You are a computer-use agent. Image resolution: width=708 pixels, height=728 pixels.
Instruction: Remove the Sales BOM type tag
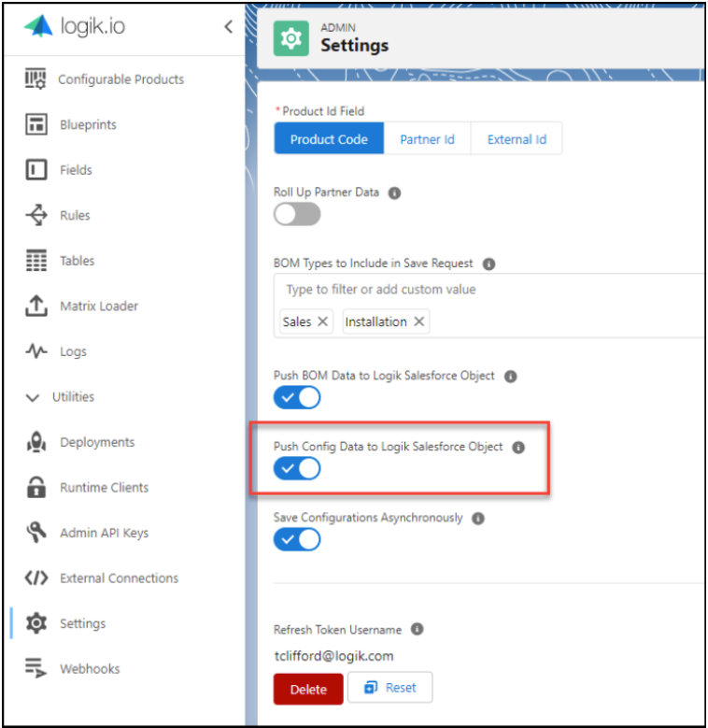click(x=323, y=321)
